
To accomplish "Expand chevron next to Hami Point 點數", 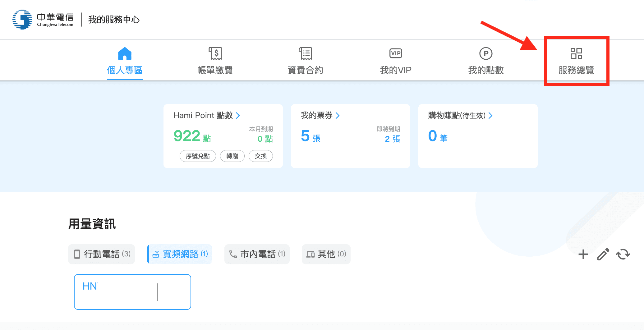I will point(238,116).
